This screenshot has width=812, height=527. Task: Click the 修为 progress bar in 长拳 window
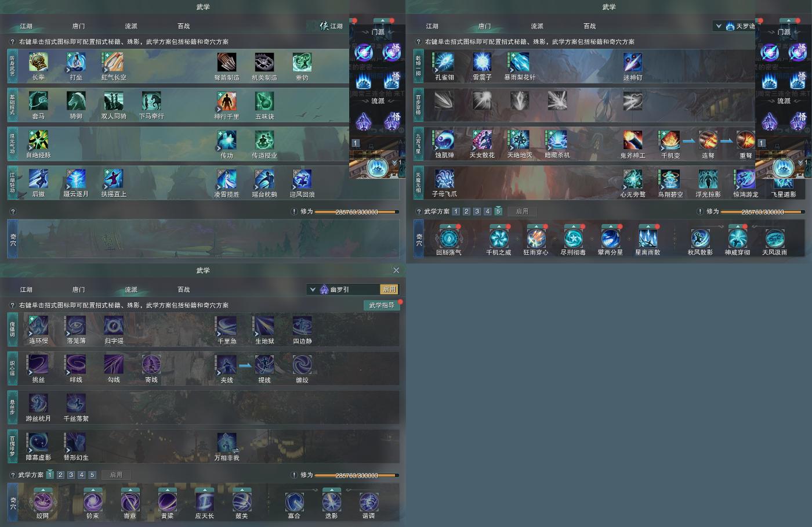(x=357, y=212)
